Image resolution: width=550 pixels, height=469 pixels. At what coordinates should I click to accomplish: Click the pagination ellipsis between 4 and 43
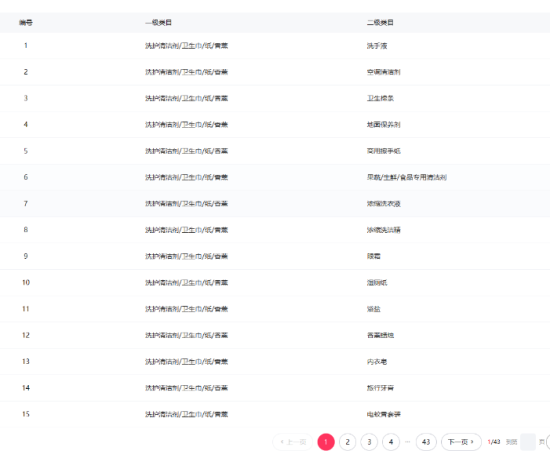pos(408,442)
